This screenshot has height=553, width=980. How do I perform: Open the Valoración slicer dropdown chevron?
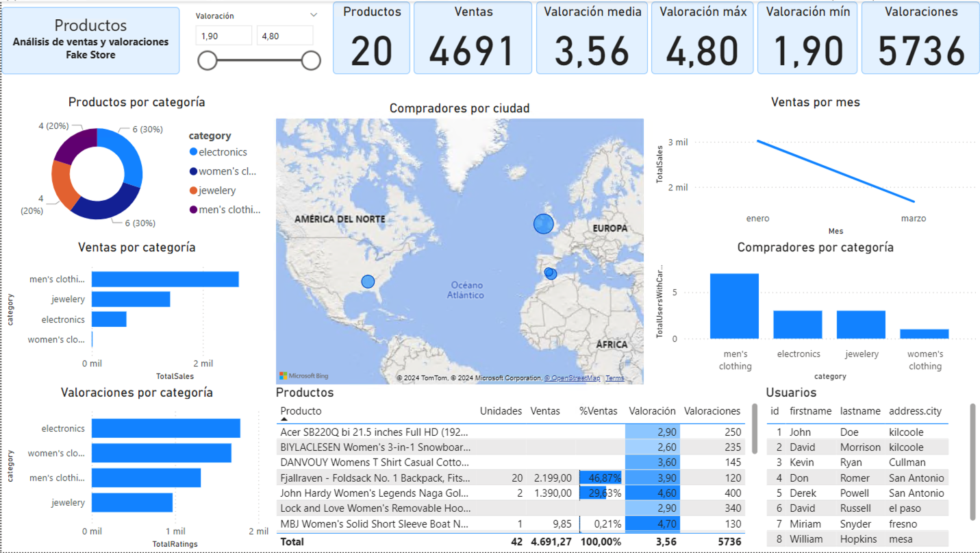314,15
